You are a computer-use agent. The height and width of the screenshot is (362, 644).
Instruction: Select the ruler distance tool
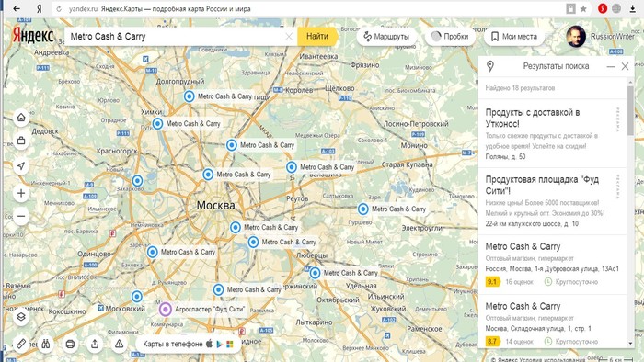(21, 344)
